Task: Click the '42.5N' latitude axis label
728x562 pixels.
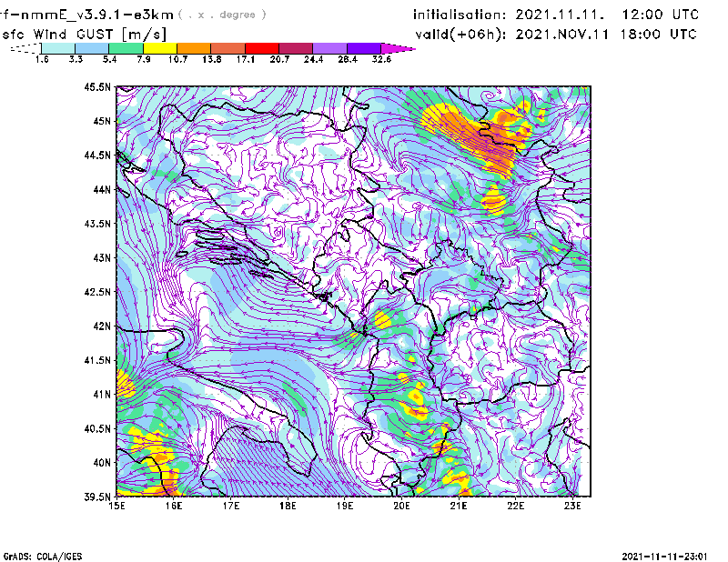Action: (x=97, y=292)
